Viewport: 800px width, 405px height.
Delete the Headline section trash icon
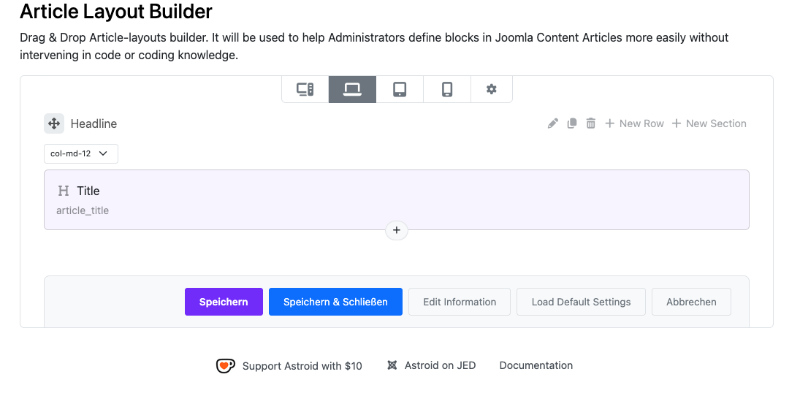pyautogui.click(x=591, y=123)
